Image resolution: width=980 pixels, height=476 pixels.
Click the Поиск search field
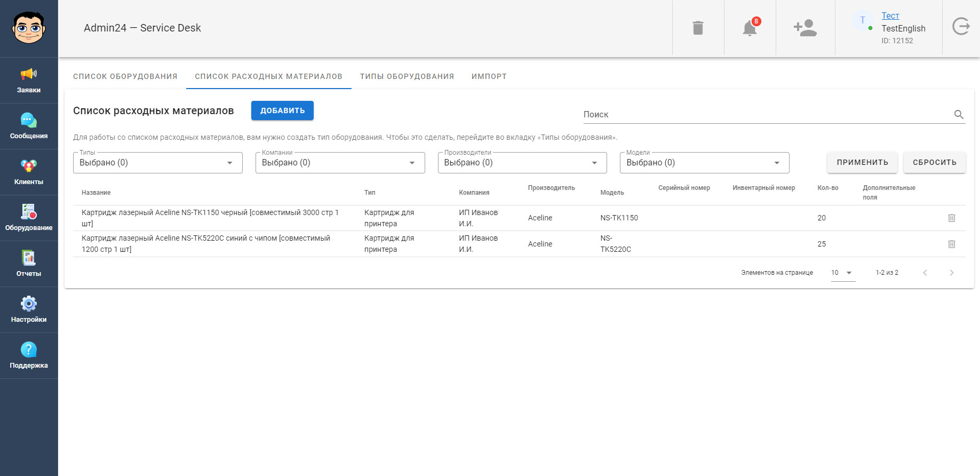(766, 114)
